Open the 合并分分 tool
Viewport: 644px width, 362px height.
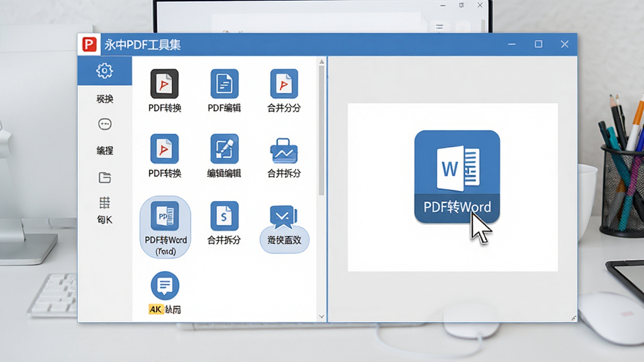click(284, 84)
